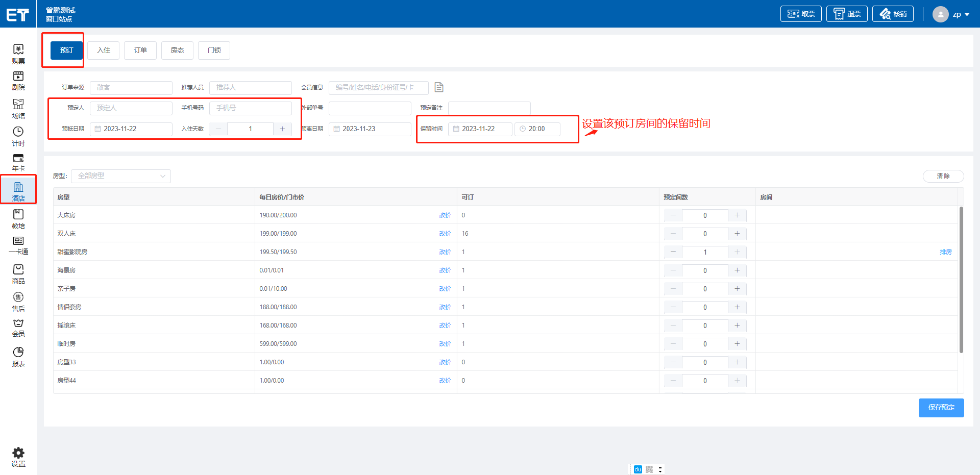Screen dimensions: 980x475
Task: Switch to the 房态 room status tab
Action: [x=177, y=51]
